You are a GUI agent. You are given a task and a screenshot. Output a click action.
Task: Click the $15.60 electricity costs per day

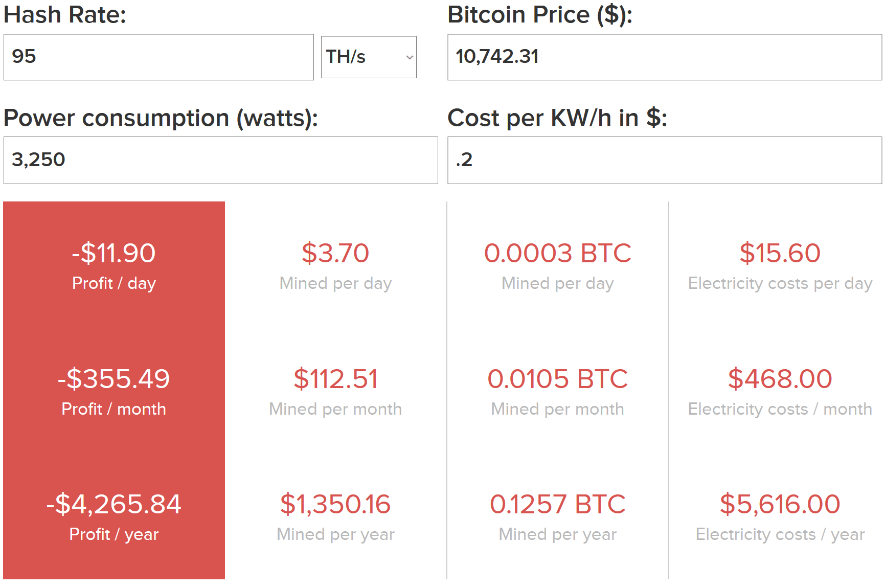coord(780,253)
